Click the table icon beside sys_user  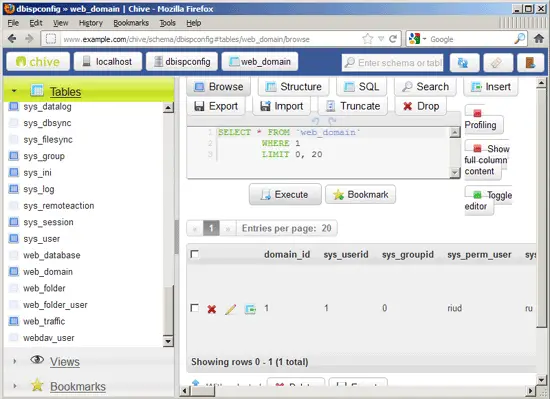click(13, 238)
